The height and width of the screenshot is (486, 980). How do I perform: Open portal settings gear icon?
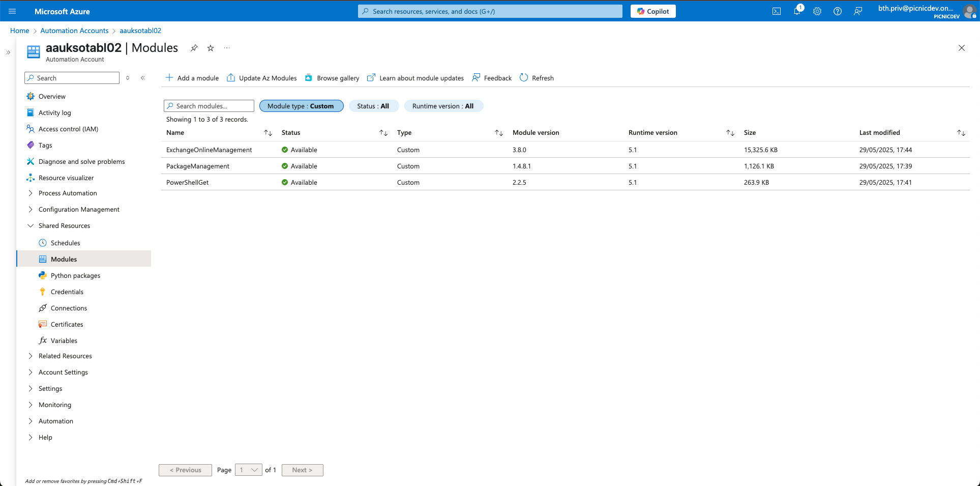[817, 11]
